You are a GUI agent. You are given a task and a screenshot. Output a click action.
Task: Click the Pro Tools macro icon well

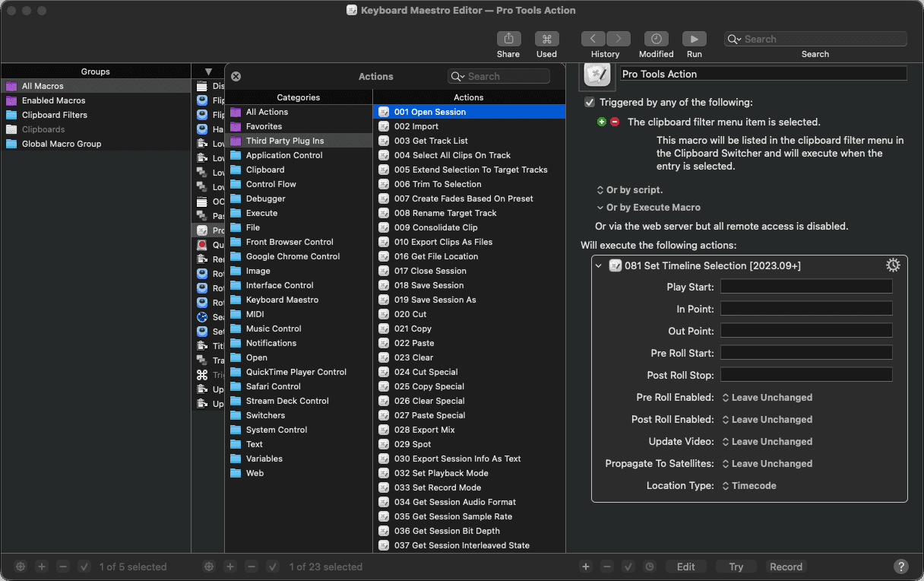[x=596, y=75]
